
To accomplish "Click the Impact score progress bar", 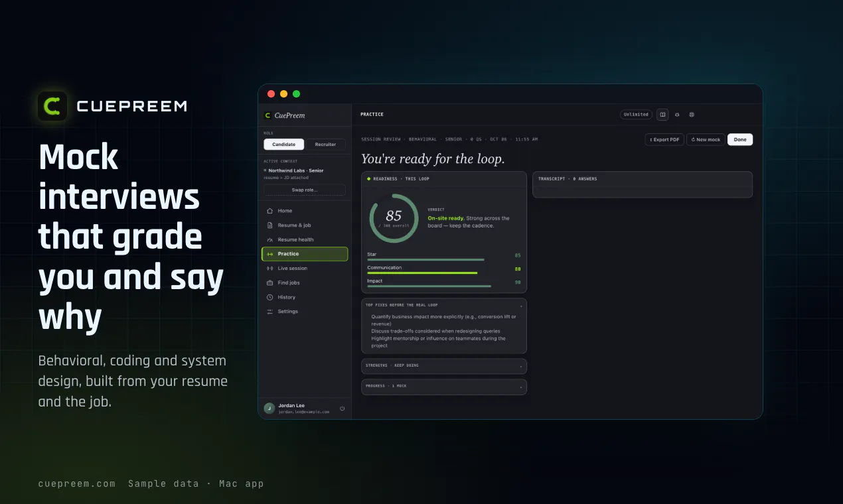I will pyautogui.click(x=429, y=286).
